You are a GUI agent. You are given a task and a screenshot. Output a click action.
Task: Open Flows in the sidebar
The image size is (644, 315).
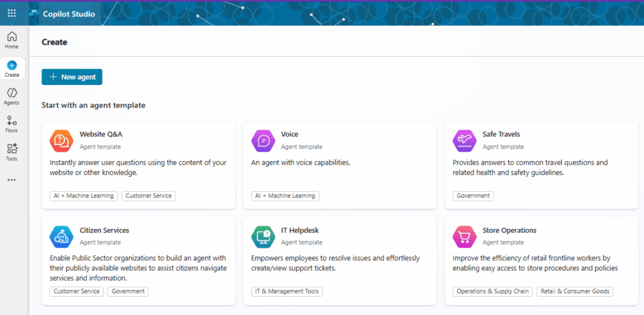coord(11,124)
